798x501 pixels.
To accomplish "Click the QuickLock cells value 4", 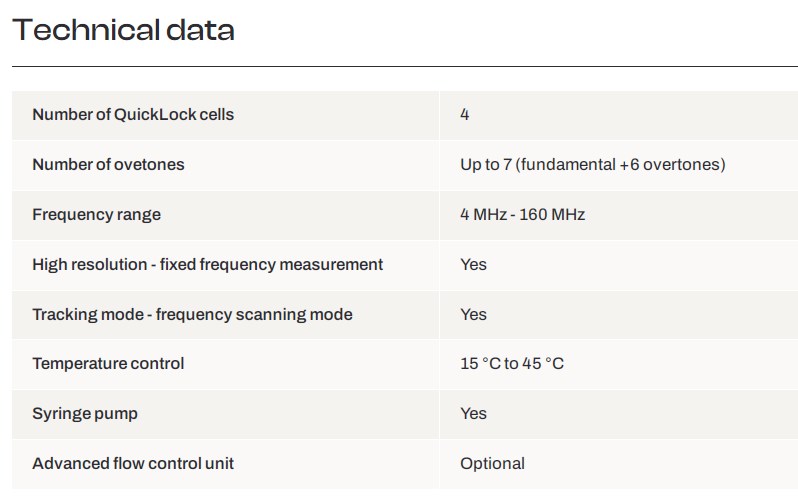I will (x=465, y=115).
